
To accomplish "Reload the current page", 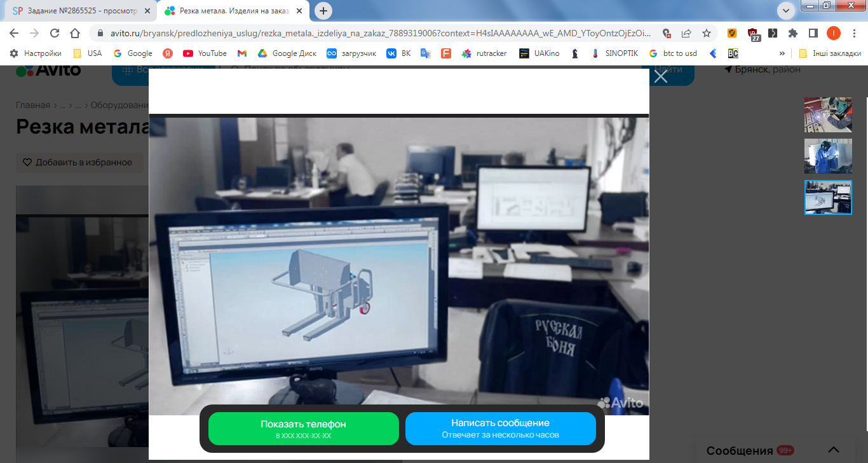I will tap(55, 33).
